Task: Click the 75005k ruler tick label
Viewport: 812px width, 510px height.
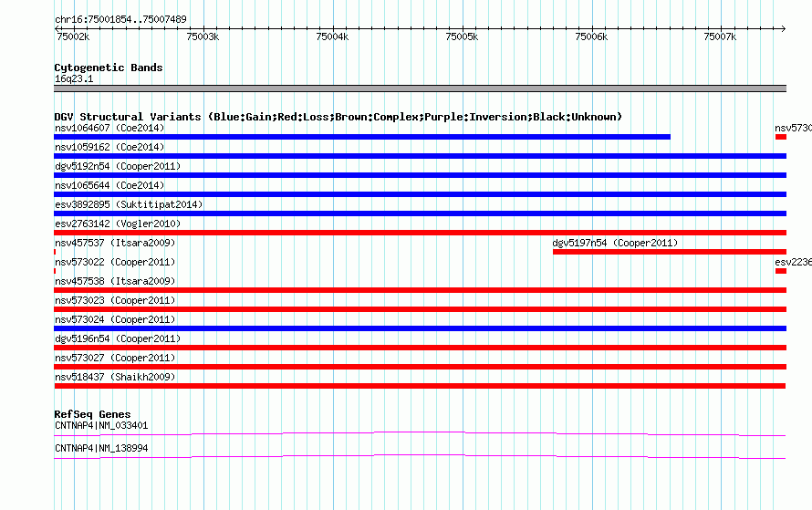Action: (462, 36)
